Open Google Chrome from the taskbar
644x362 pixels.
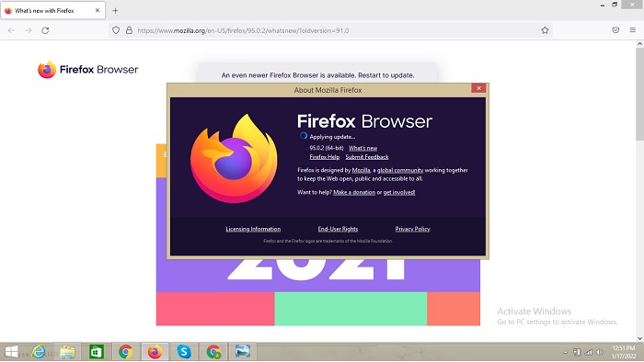[x=125, y=351]
